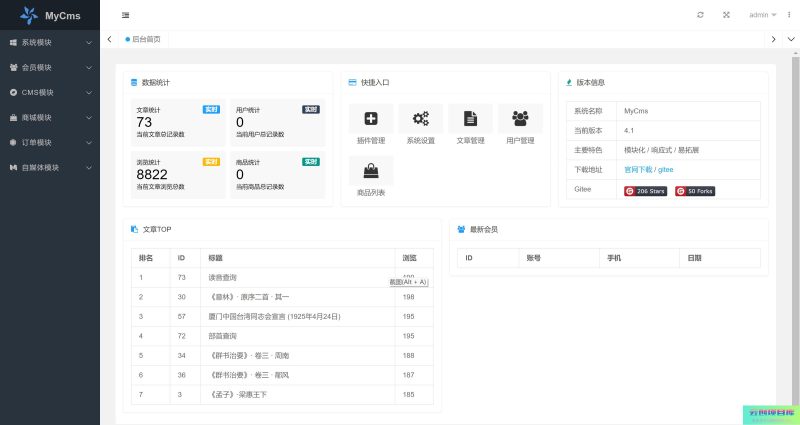Select the 后台首页 tab

coord(143,39)
